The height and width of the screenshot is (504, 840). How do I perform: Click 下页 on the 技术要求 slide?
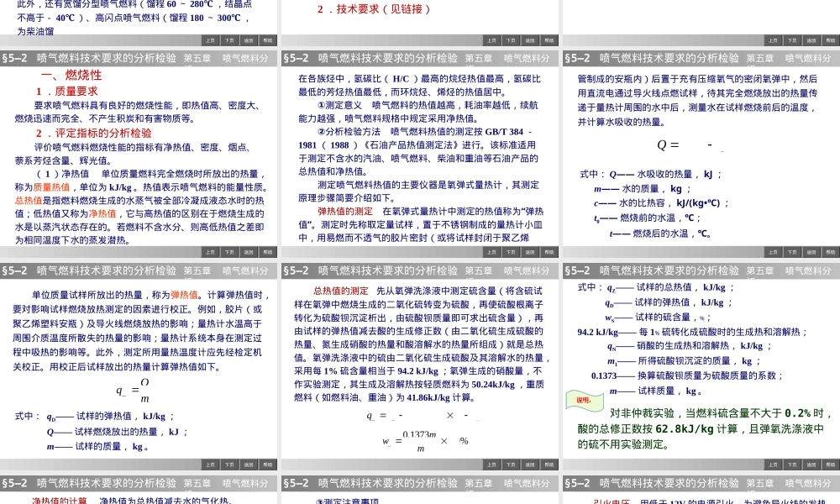pyautogui.click(x=511, y=40)
